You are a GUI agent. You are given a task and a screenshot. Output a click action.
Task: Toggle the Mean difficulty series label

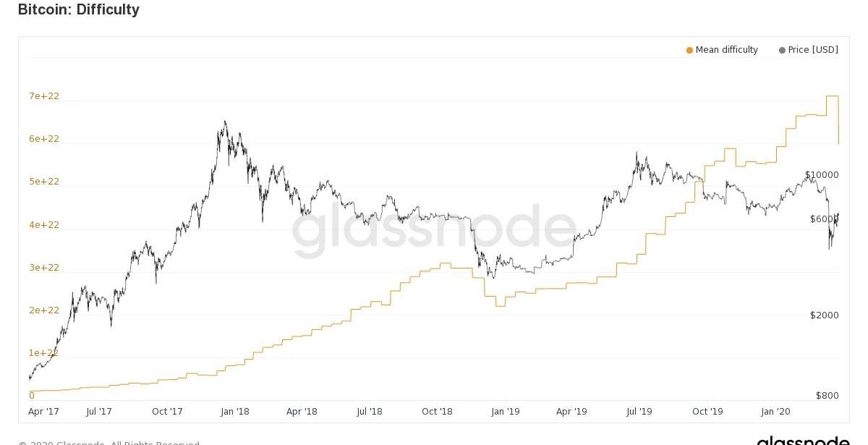pos(726,50)
